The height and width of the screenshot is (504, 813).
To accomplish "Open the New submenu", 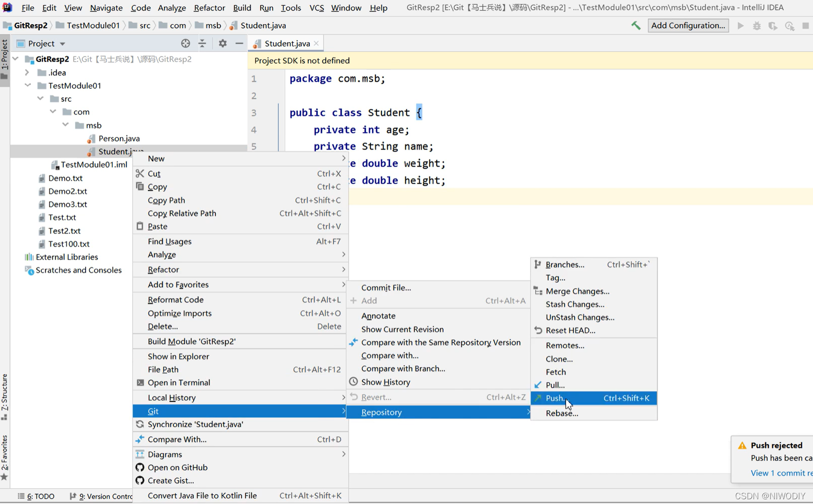I will point(240,159).
